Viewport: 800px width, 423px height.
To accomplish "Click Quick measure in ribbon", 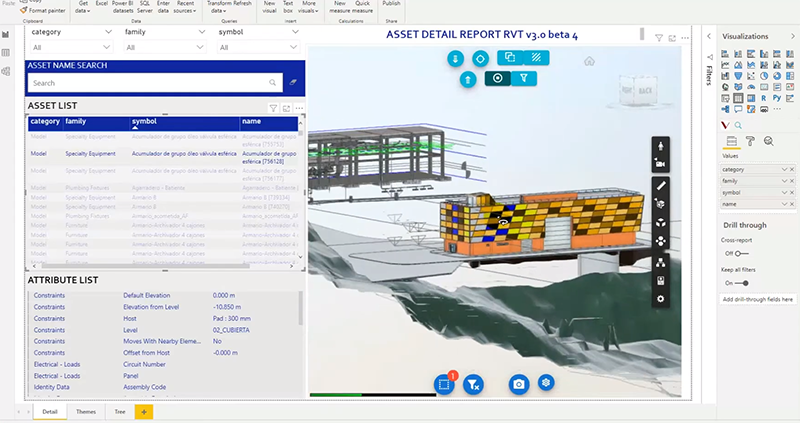I will (363, 7).
